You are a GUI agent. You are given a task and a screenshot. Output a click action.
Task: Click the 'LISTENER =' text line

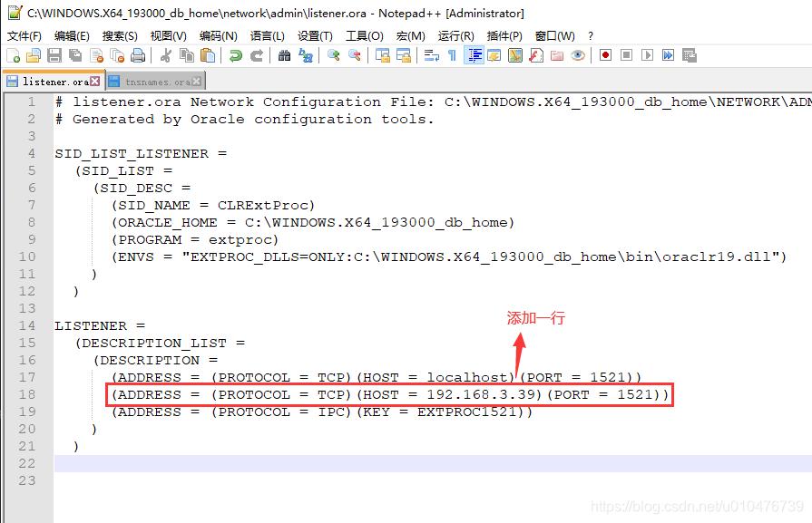100,326
